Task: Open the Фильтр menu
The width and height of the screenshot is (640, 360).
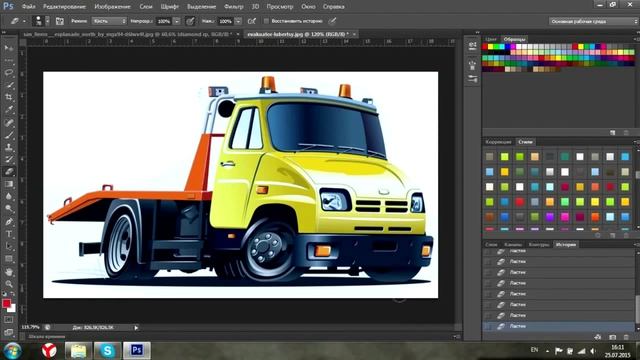Action: [233, 7]
